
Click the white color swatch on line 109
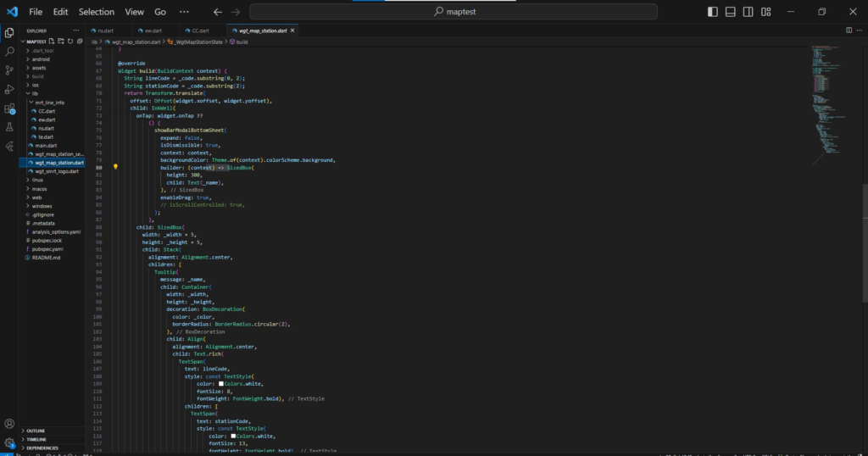click(220, 383)
